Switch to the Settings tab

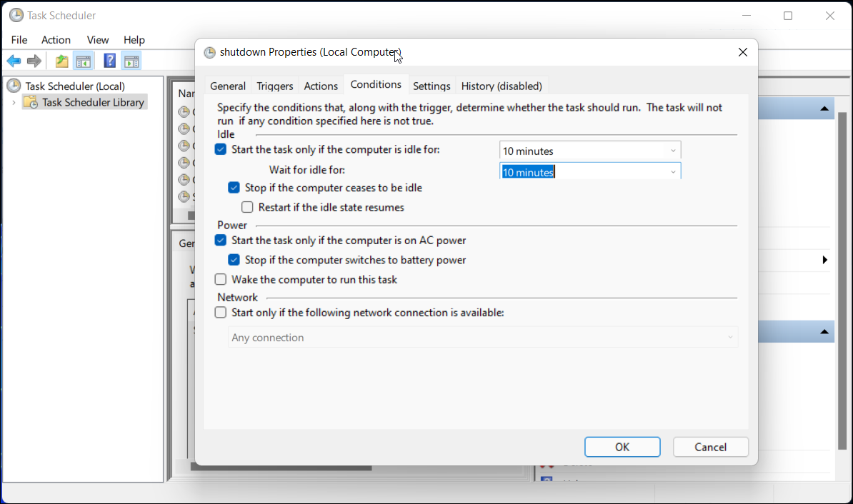point(432,86)
